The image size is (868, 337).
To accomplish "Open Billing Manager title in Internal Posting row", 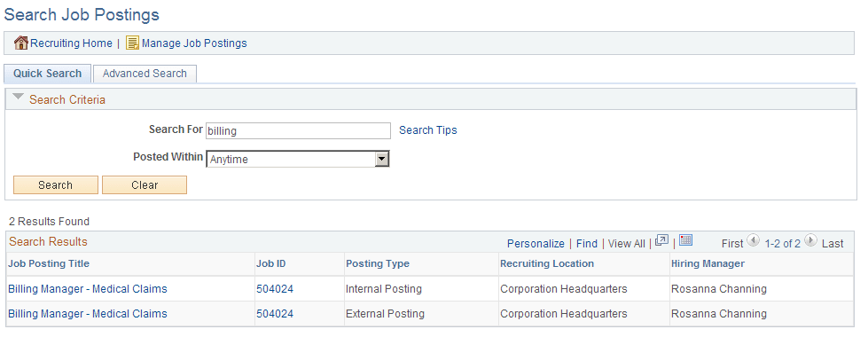I will pos(88,289).
